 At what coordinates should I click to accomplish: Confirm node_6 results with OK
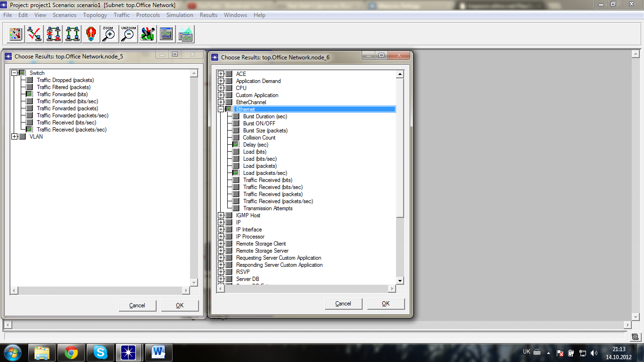point(386,304)
